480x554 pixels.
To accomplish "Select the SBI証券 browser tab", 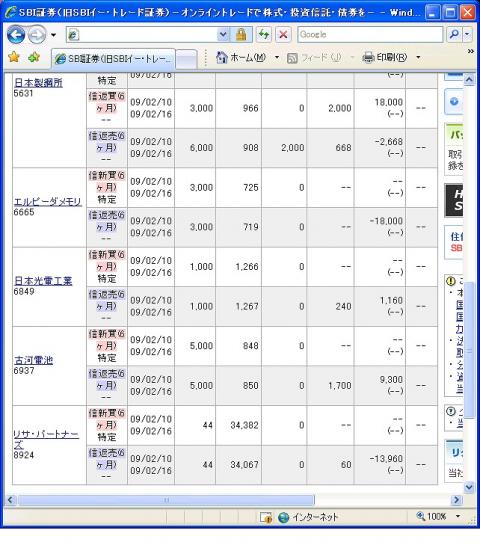I will coord(113,58).
